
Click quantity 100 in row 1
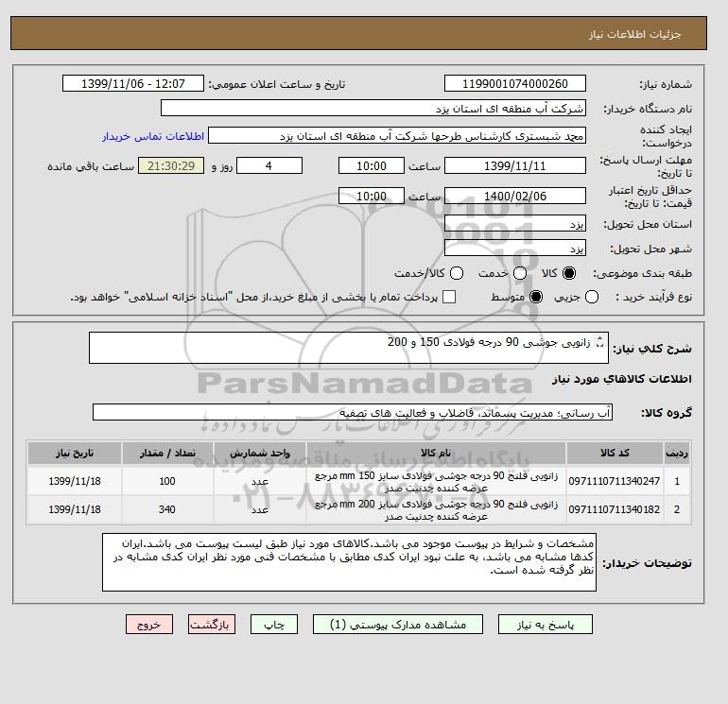[167, 481]
